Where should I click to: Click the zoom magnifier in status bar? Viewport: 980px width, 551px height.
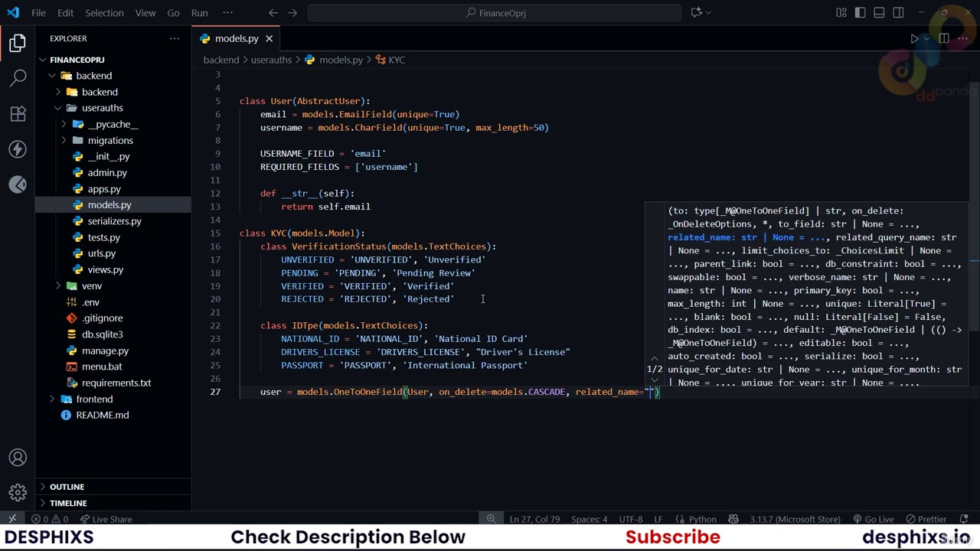click(x=491, y=519)
